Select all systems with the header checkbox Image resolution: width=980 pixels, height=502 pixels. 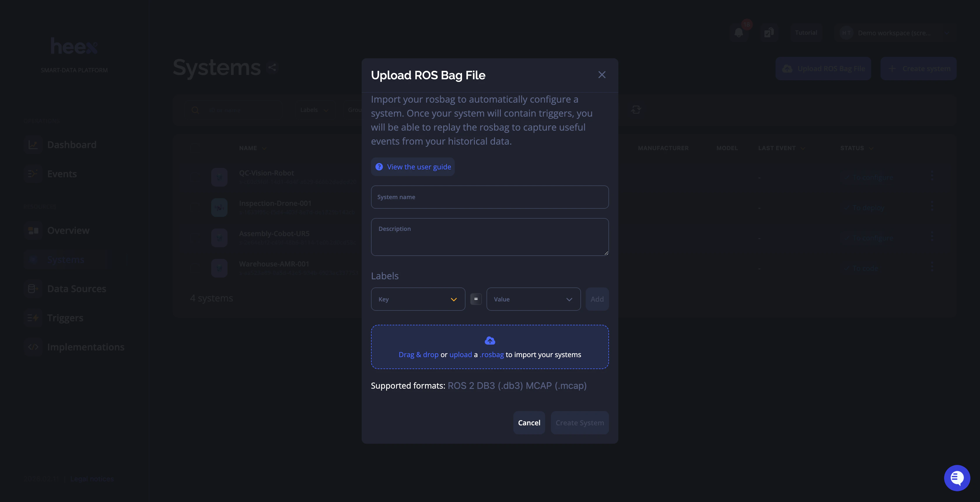[195, 148]
